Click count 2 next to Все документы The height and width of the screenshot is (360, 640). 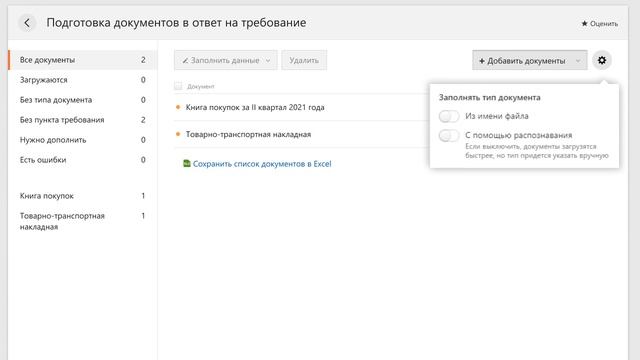[x=143, y=60]
